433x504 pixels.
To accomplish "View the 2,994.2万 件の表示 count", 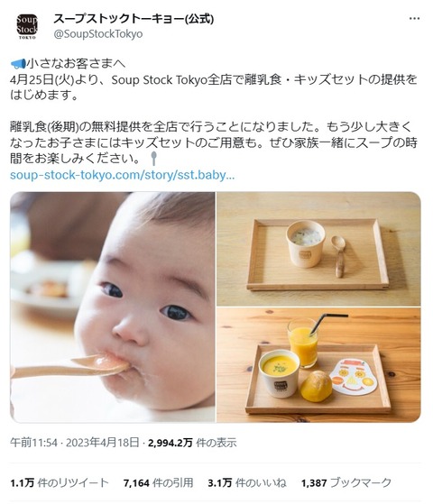I will pyautogui.click(x=192, y=443).
